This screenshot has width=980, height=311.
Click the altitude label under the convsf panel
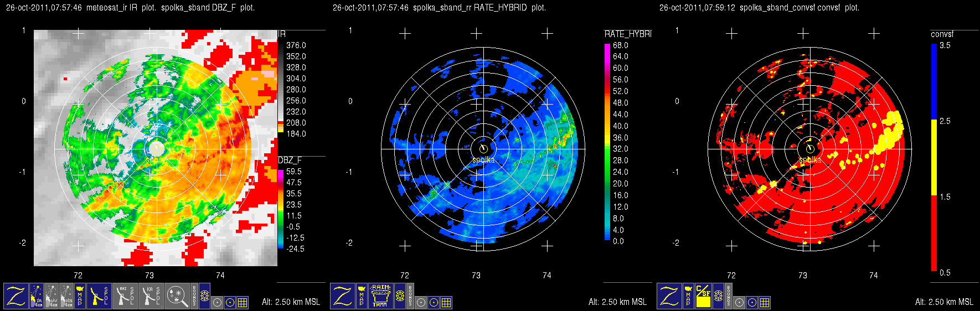point(944,302)
